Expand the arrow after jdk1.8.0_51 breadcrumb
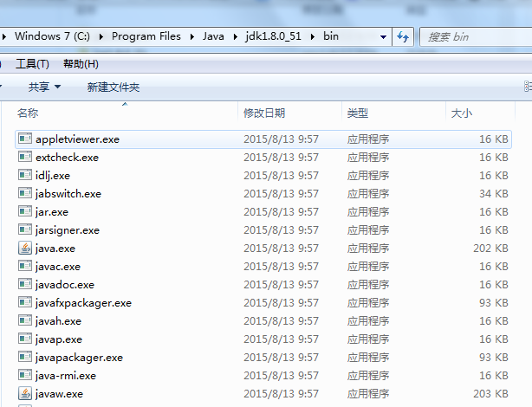 coord(313,36)
